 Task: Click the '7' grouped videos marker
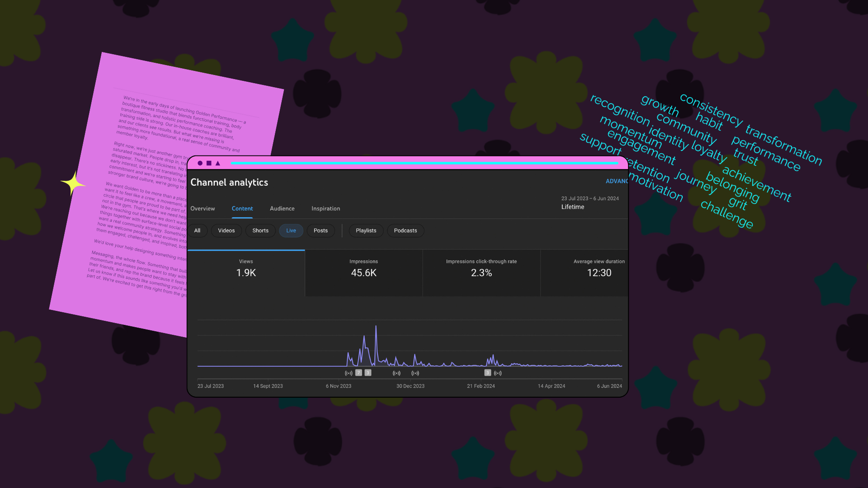click(x=359, y=373)
